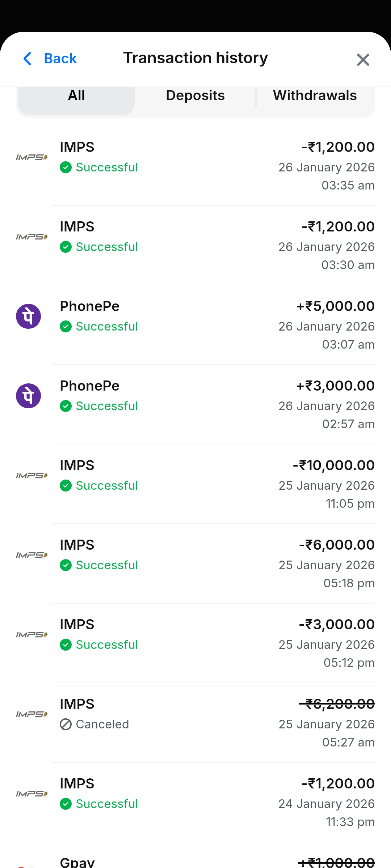Screen dimensions: 391x868
Task: Tap IMPS logo of canceled transaction
Action: click(32, 714)
